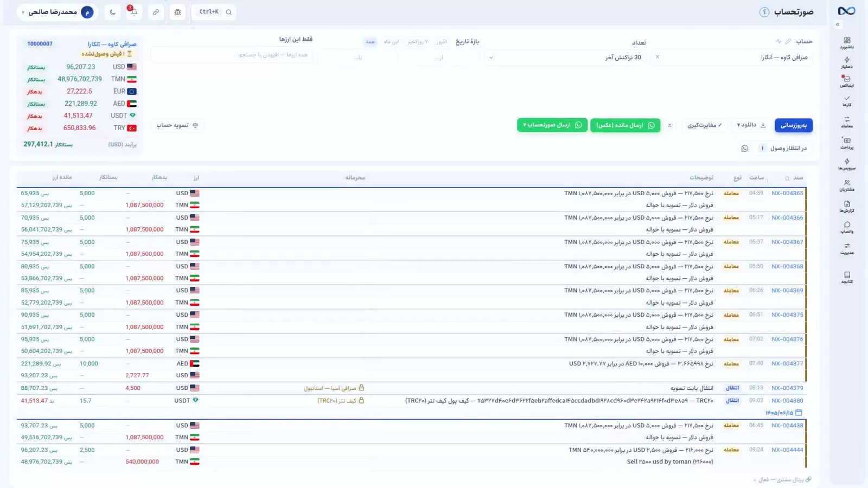This screenshot has height=488, width=868.
Task: Select the همه (all) date chip
Action: (x=370, y=42)
